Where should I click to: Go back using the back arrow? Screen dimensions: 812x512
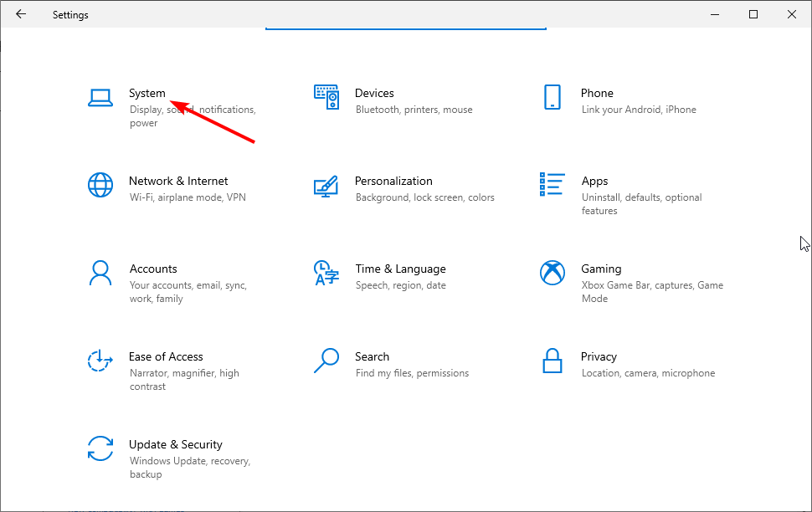coord(21,14)
